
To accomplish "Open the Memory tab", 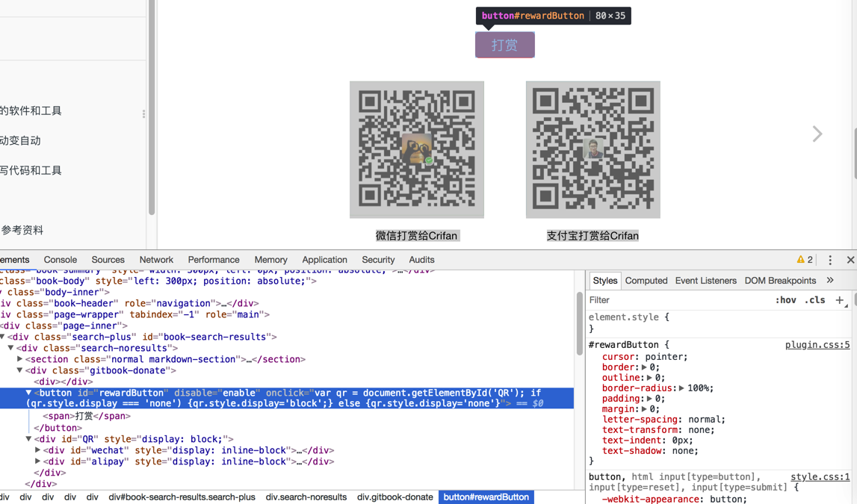I will pyautogui.click(x=270, y=260).
